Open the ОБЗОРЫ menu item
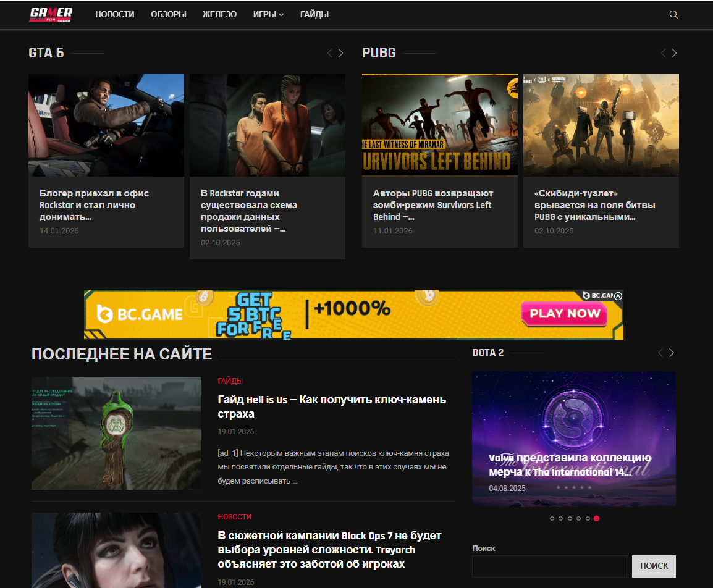 pos(169,15)
